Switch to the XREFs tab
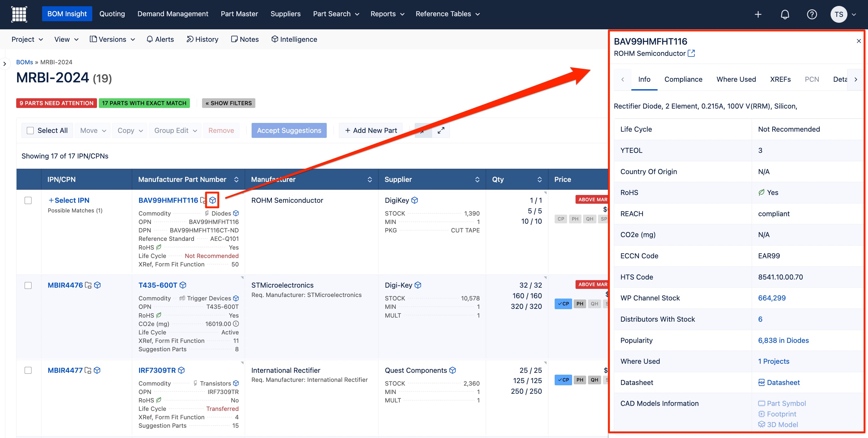The width and height of the screenshot is (868, 438). point(780,79)
